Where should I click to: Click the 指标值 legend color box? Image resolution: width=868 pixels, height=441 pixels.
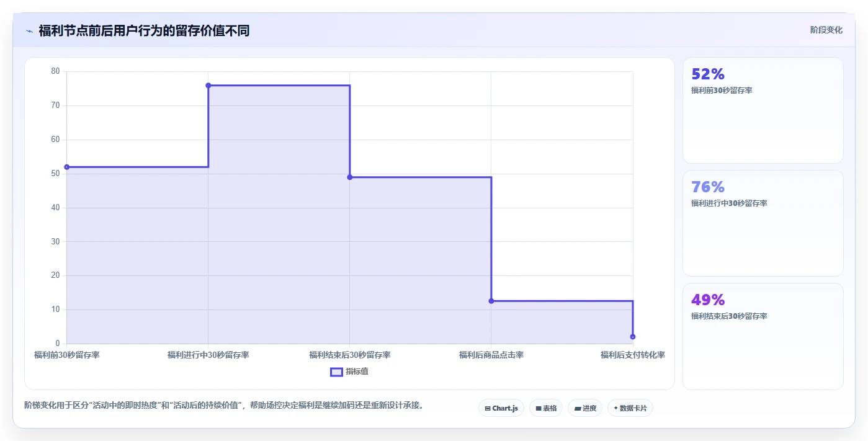(x=336, y=372)
